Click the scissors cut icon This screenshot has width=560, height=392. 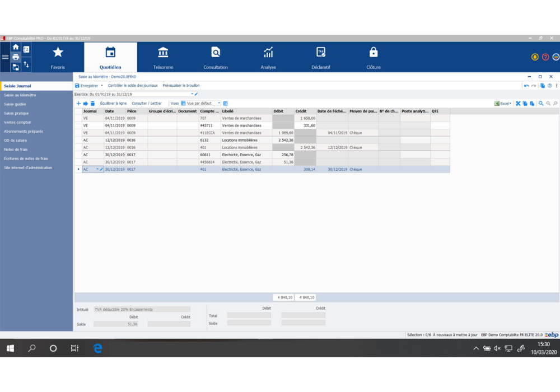[x=518, y=104]
